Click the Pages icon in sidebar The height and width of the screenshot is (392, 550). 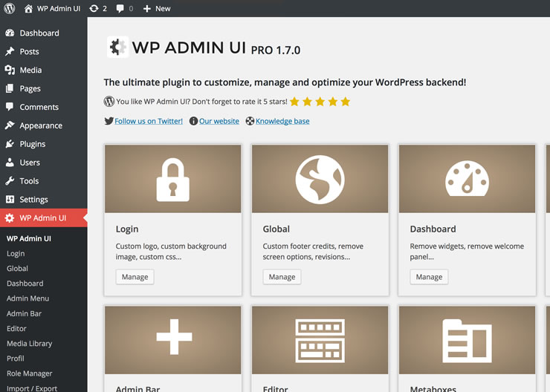[10, 88]
